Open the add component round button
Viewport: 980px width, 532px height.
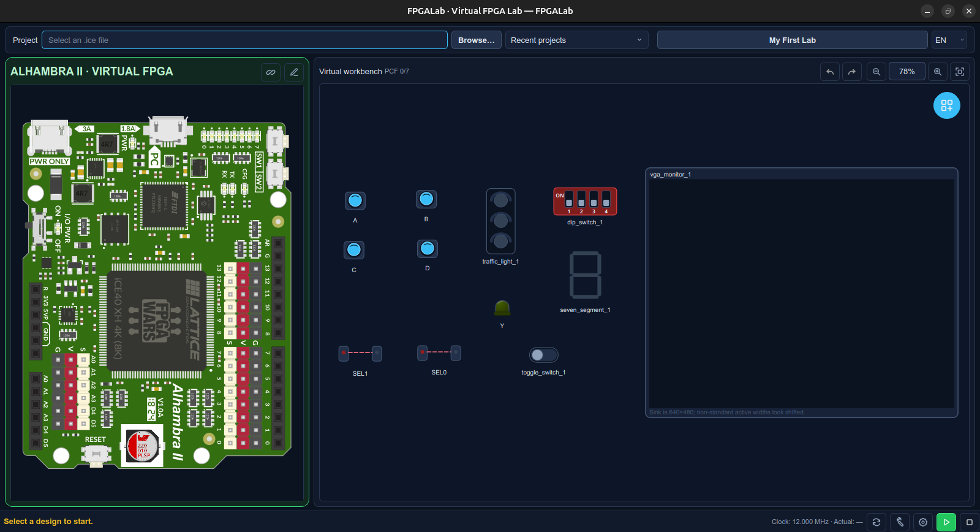pyautogui.click(x=947, y=105)
